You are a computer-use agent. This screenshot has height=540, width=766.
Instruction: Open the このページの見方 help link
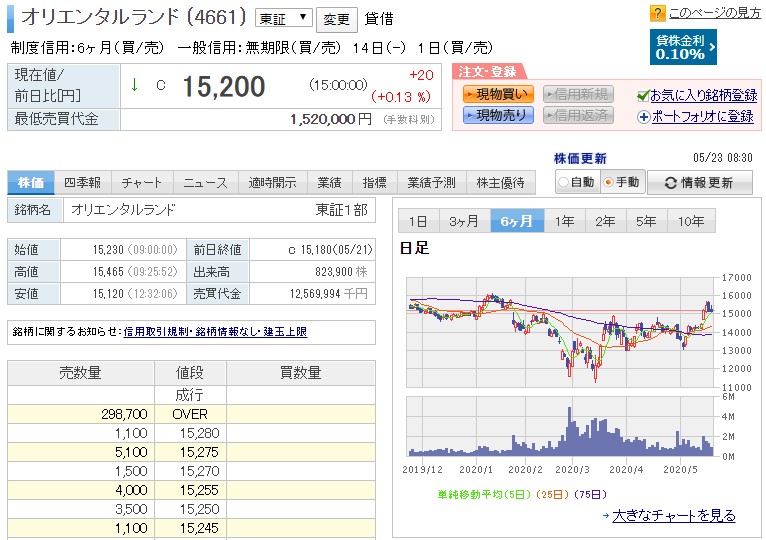(x=715, y=13)
